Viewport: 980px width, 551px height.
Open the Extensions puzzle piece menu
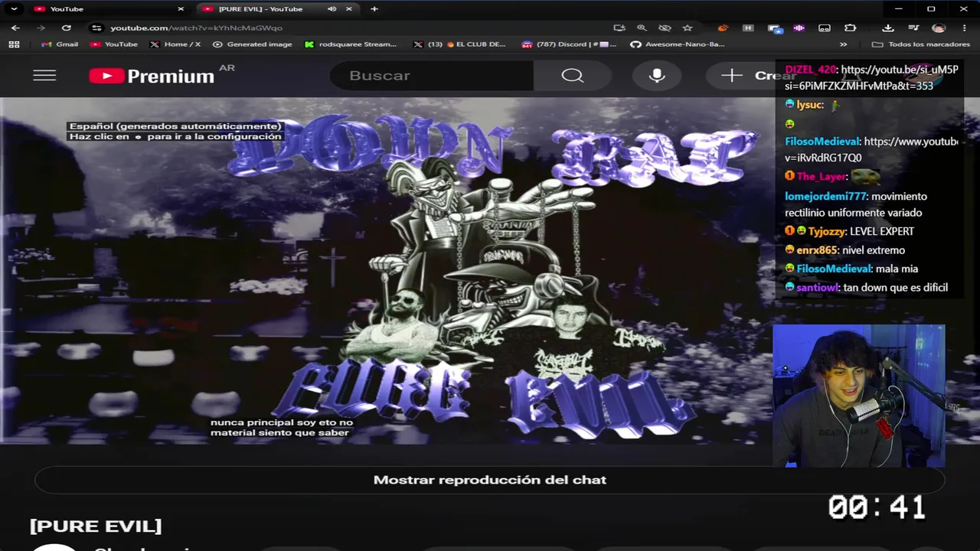tap(850, 28)
